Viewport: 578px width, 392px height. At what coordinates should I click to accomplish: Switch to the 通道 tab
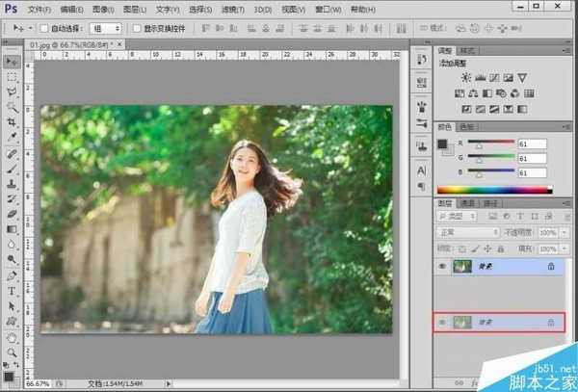[467, 203]
